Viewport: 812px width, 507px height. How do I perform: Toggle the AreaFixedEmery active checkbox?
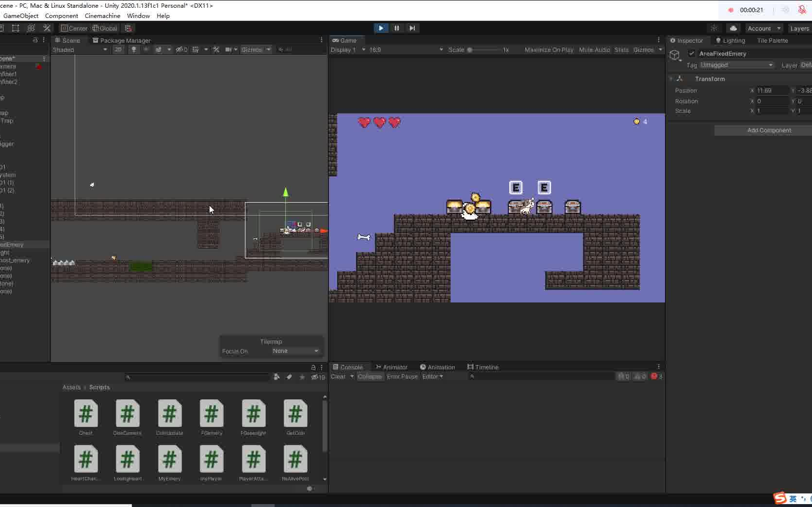coord(692,54)
